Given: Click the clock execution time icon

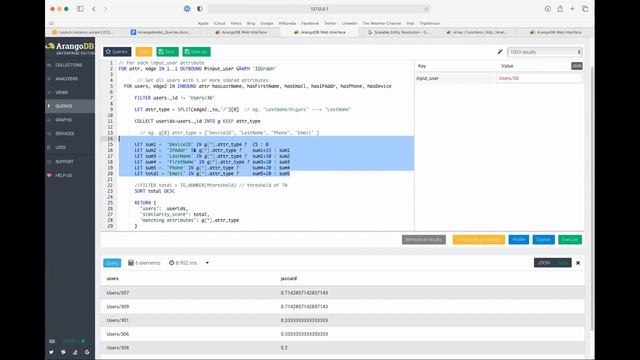Looking at the screenshot, I should point(171,263).
